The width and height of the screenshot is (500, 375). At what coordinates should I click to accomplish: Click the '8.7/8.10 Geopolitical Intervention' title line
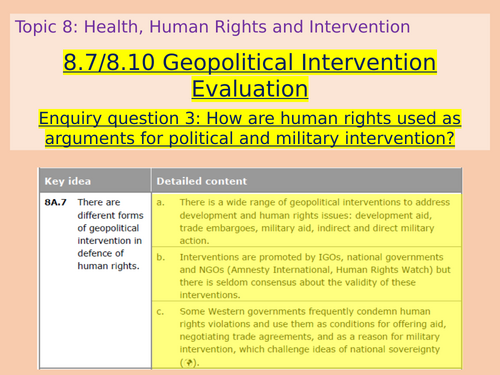pos(250,62)
